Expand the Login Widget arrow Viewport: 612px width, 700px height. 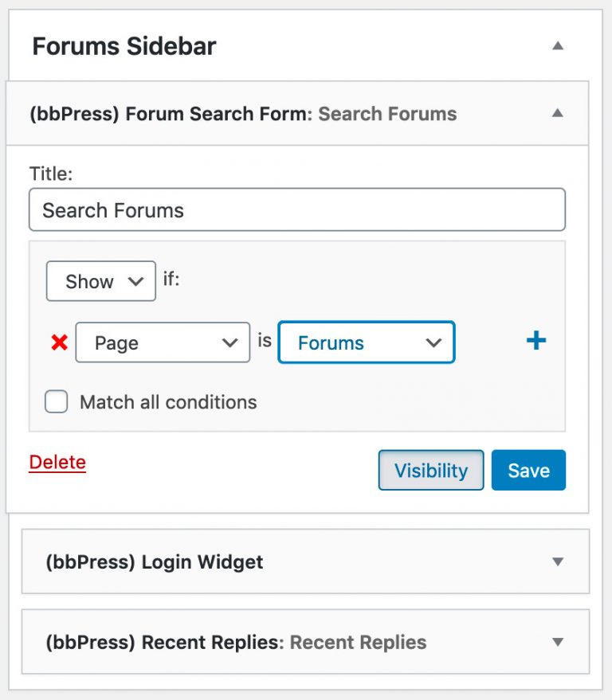(x=558, y=561)
